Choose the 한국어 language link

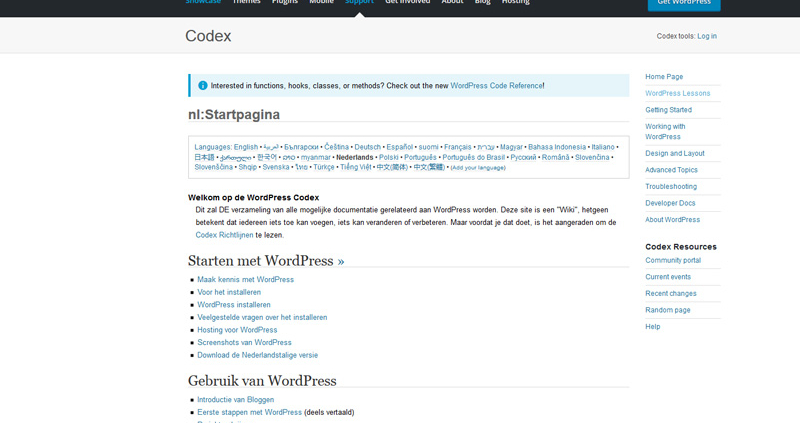267,157
